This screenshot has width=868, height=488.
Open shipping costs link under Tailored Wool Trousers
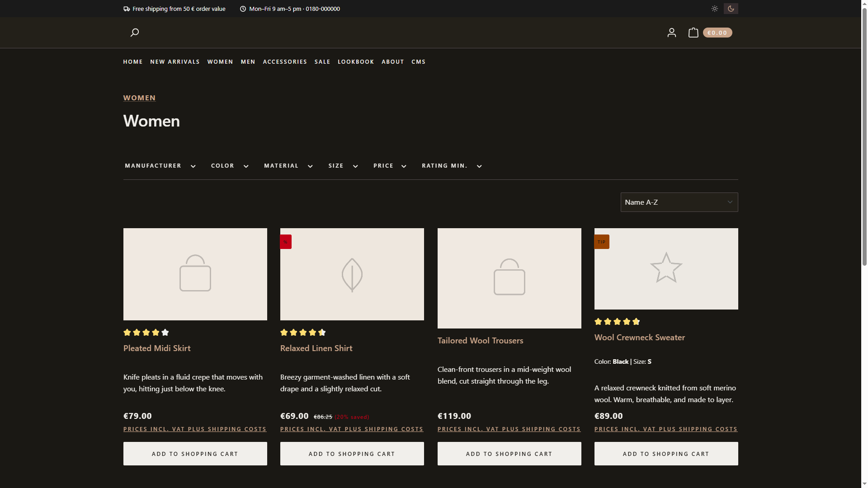tap(509, 429)
